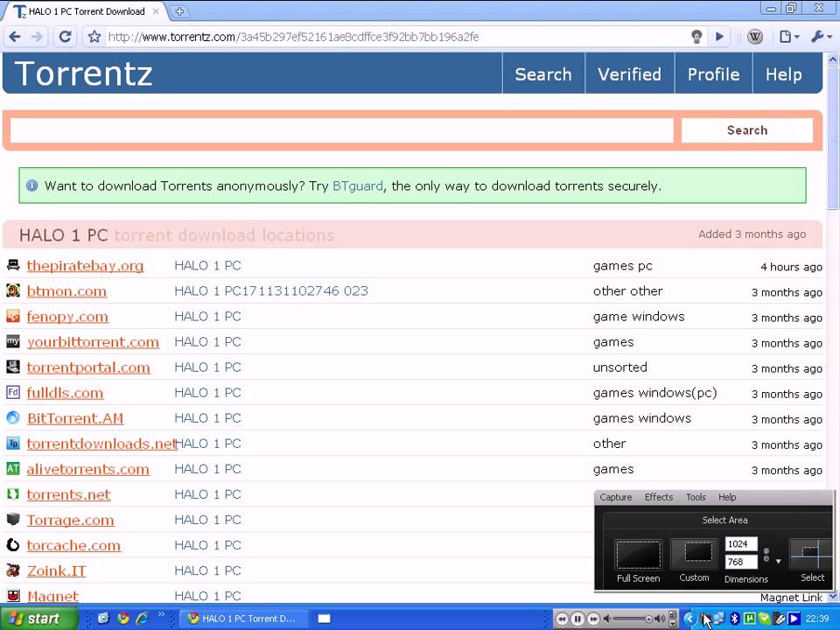Image resolution: width=840 pixels, height=630 pixels.
Task: Click 'HALO 1 PC171131102746 023' text
Action: tap(271, 290)
